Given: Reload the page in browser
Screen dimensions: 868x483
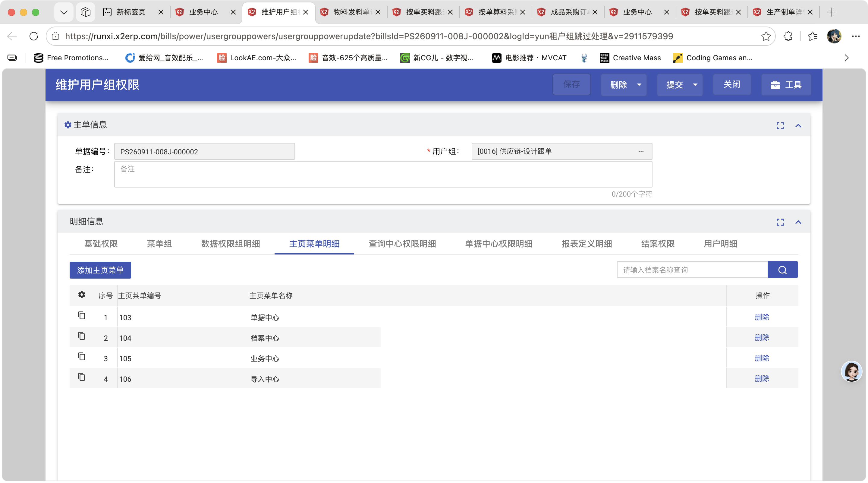Looking at the screenshot, I should (34, 36).
